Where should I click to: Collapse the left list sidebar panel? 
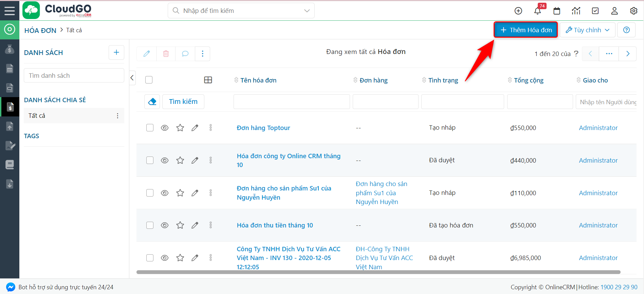(x=132, y=78)
